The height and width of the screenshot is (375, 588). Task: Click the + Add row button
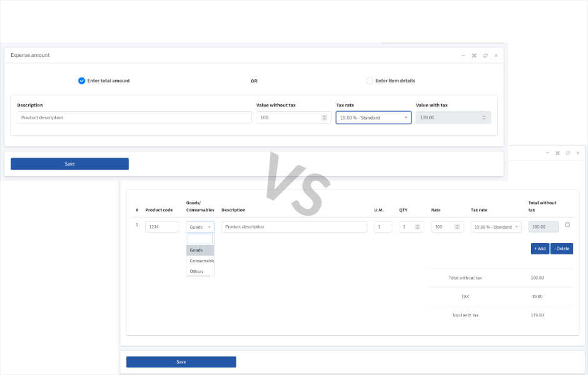pyautogui.click(x=540, y=249)
